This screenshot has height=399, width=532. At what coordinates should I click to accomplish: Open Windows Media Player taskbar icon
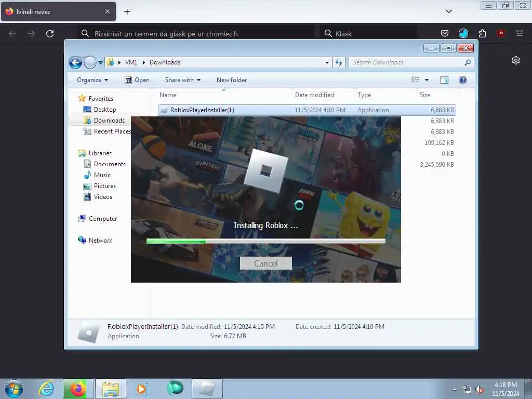click(x=141, y=389)
